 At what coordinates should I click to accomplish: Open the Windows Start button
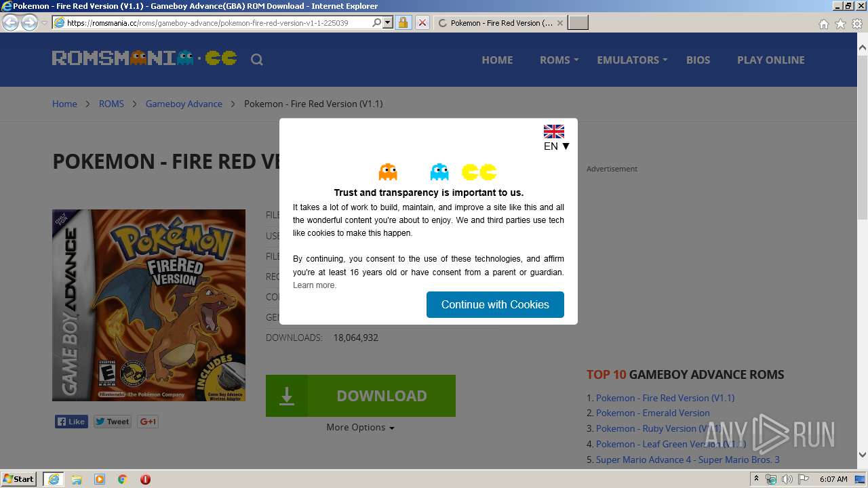[19, 479]
